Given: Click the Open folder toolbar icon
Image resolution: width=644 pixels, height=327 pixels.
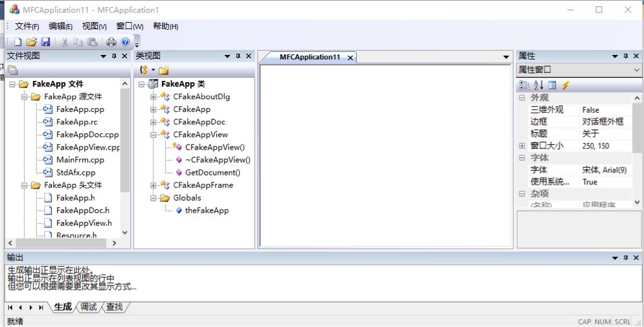Looking at the screenshot, I should 31,42.
